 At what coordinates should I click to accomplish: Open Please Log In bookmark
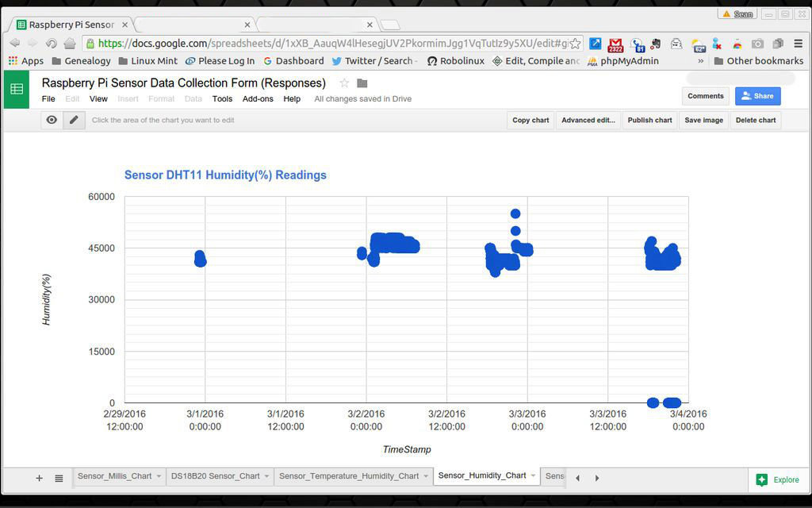(x=220, y=60)
